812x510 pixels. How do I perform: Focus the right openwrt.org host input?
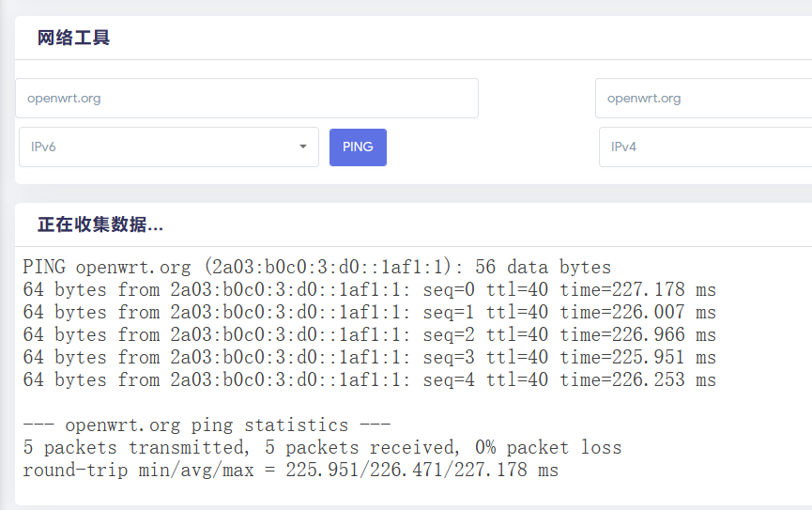tap(704, 99)
